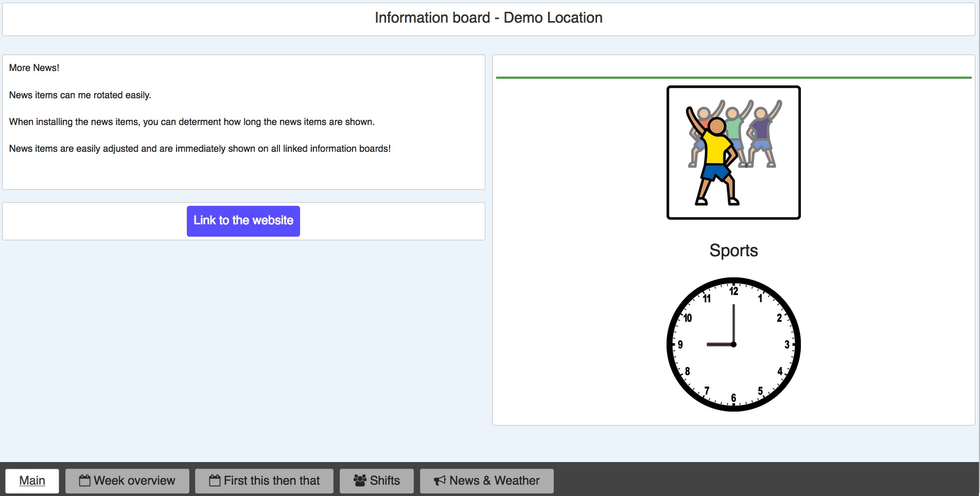This screenshot has width=980, height=496.
Task: Click the number 12 on the clock
Action: pyautogui.click(x=733, y=291)
